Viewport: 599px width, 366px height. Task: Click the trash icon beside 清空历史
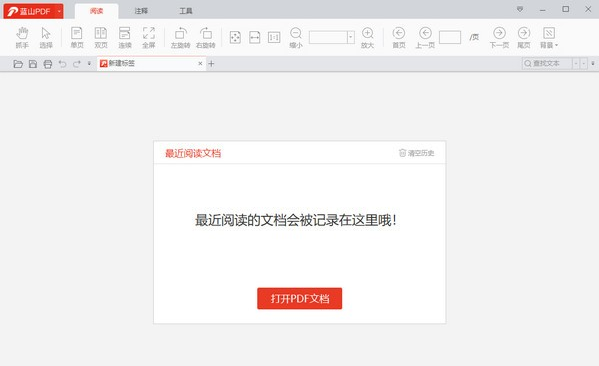tap(402, 153)
